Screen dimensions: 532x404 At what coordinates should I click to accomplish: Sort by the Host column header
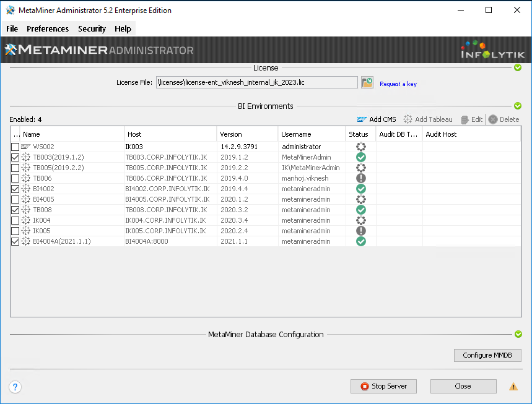point(170,134)
